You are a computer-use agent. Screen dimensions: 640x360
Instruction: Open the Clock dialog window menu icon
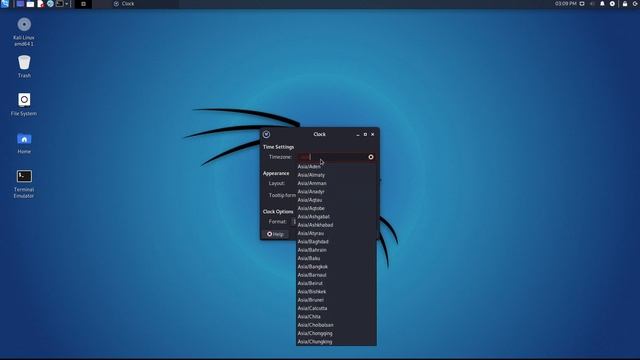point(266,134)
